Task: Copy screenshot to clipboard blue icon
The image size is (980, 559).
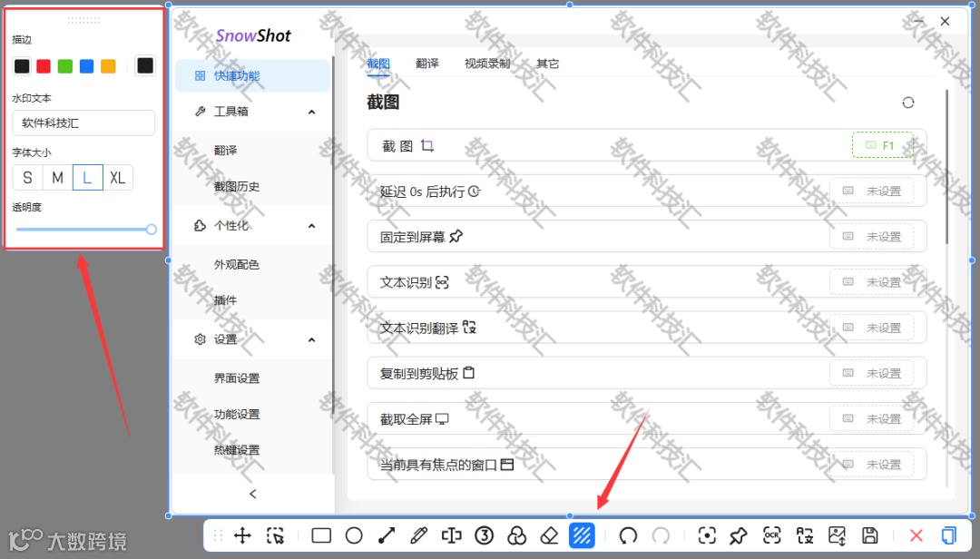Action: pyautogui.click(x=949, y=536)
